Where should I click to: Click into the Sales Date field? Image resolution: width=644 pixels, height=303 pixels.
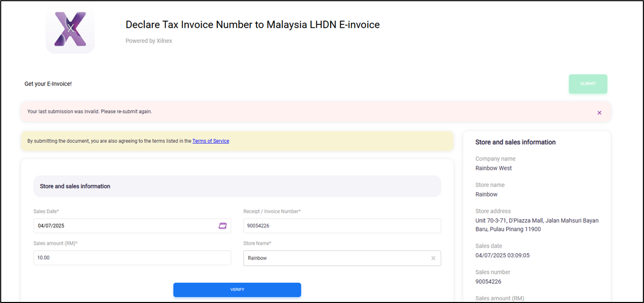click(x=124, y=226)
